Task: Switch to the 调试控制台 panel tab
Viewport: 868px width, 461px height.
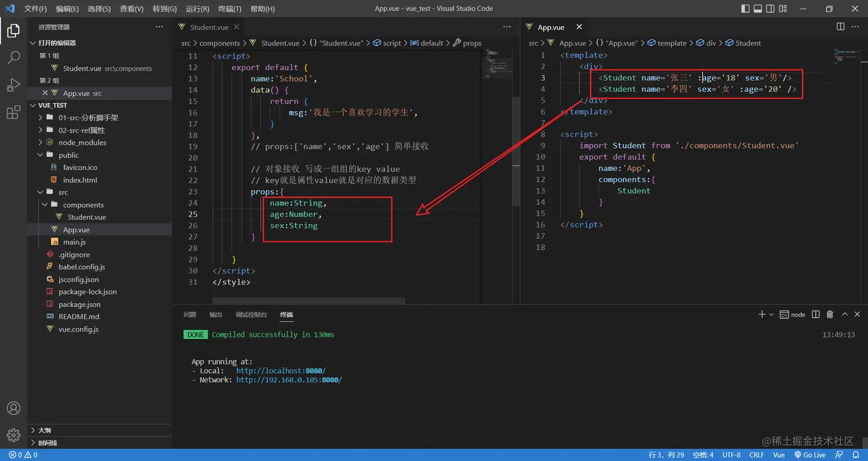Action: [251, 315]
